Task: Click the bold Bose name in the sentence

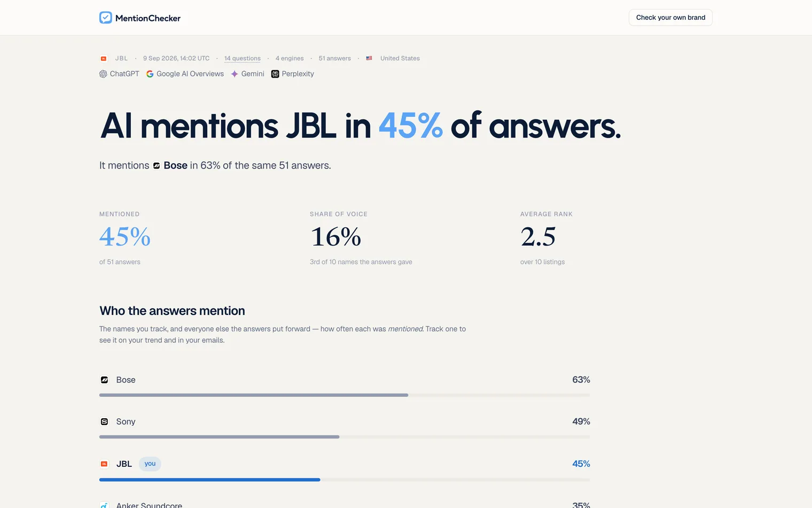Action: coord(176,166)
